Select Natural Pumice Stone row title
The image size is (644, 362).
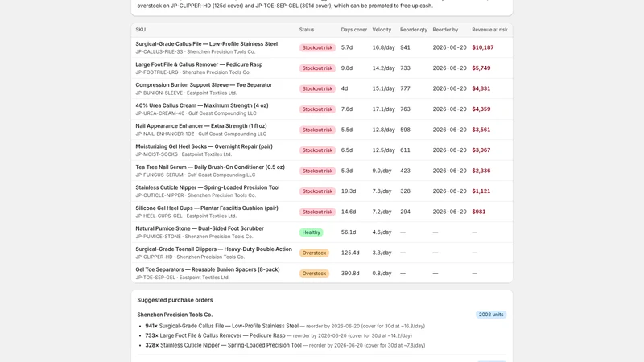(x=200, y=228)
